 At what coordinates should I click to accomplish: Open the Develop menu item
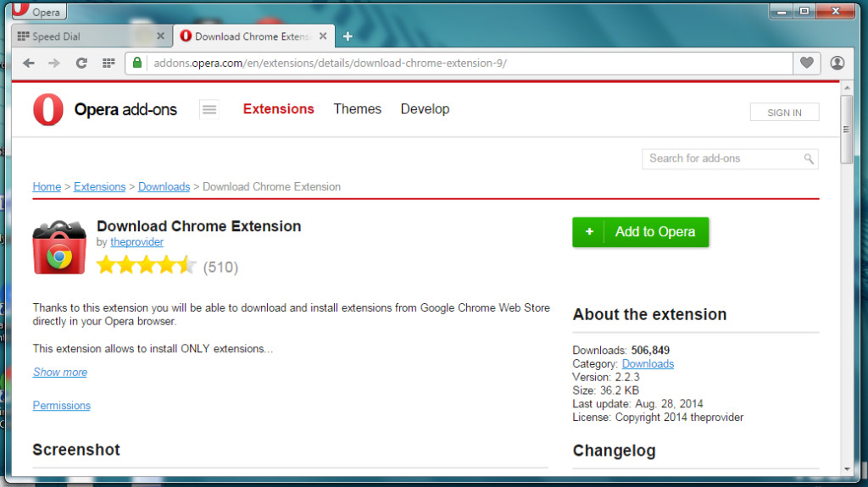tap(425, 109)
